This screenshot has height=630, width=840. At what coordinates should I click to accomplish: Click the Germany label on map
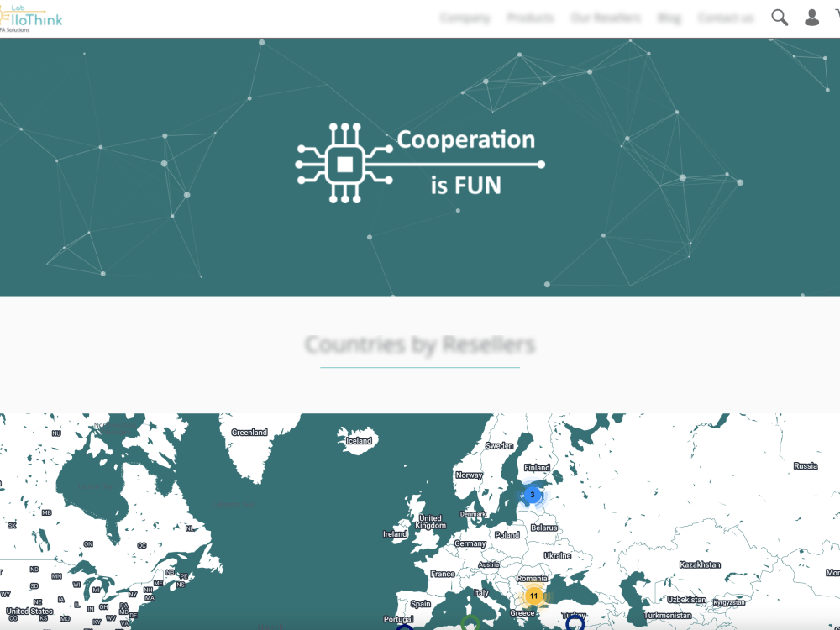[470, 543]
